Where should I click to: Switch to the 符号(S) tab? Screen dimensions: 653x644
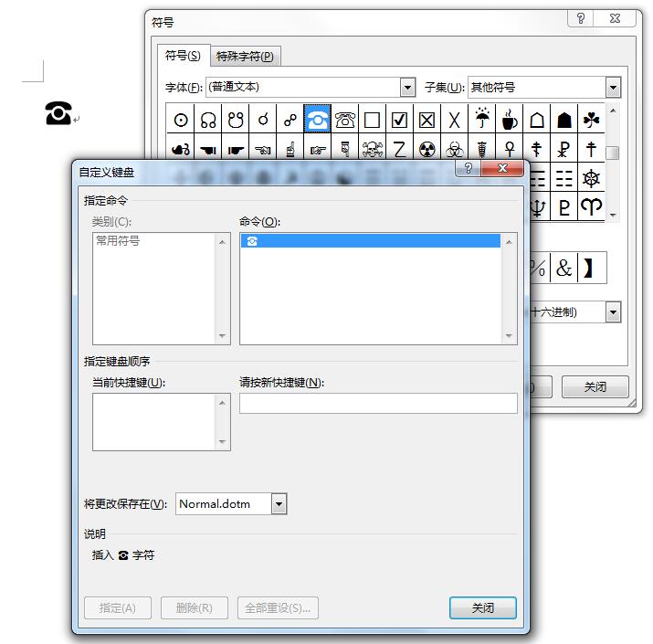click(183, 56)
